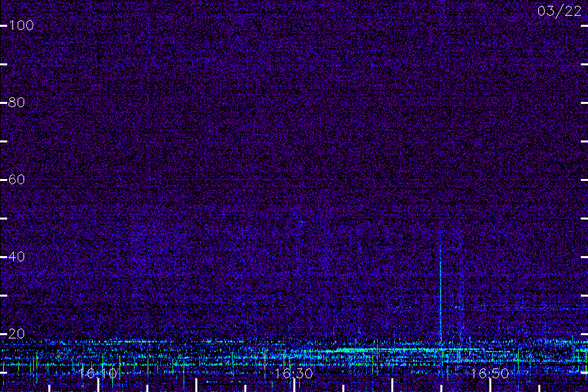
Task: Click the tall vertical spike signal in spectrogram
Action: point(440,289)
